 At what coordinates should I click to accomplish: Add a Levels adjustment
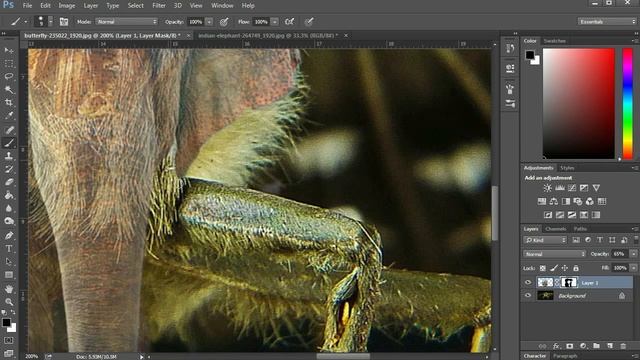coord(560,188)
